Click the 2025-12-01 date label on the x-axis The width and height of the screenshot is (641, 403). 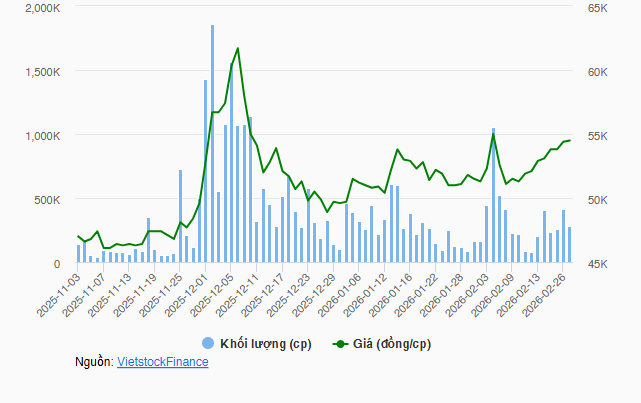pyautogui.click(x=188, y=294)
